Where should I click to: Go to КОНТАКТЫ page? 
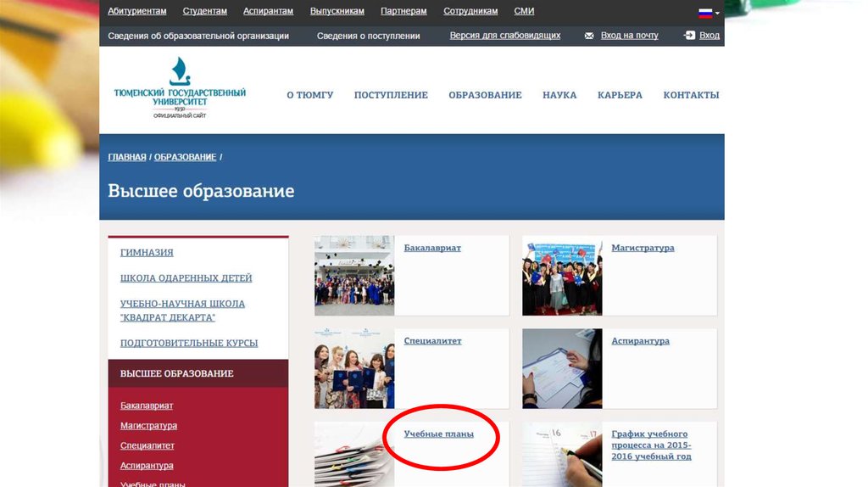click(691, 95)
